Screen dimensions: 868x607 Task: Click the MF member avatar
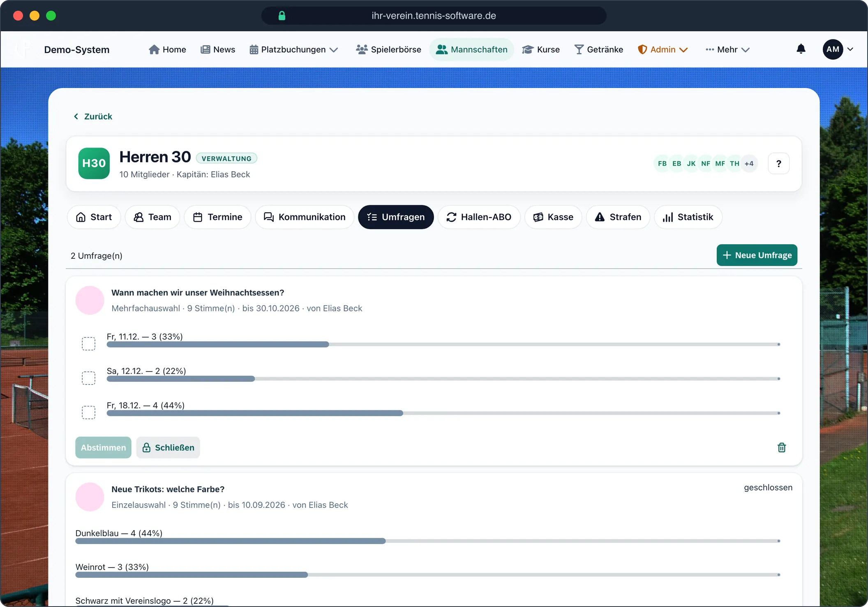coord(720,164)
